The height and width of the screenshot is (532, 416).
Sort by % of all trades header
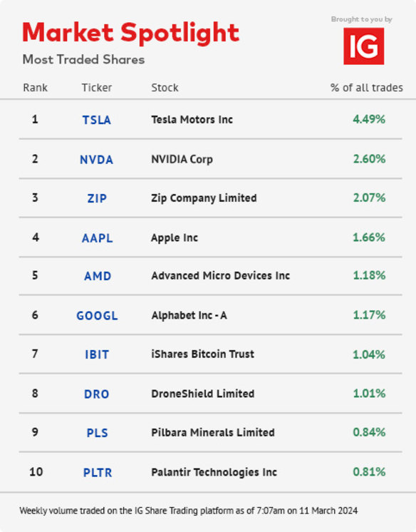pos(367,88)
